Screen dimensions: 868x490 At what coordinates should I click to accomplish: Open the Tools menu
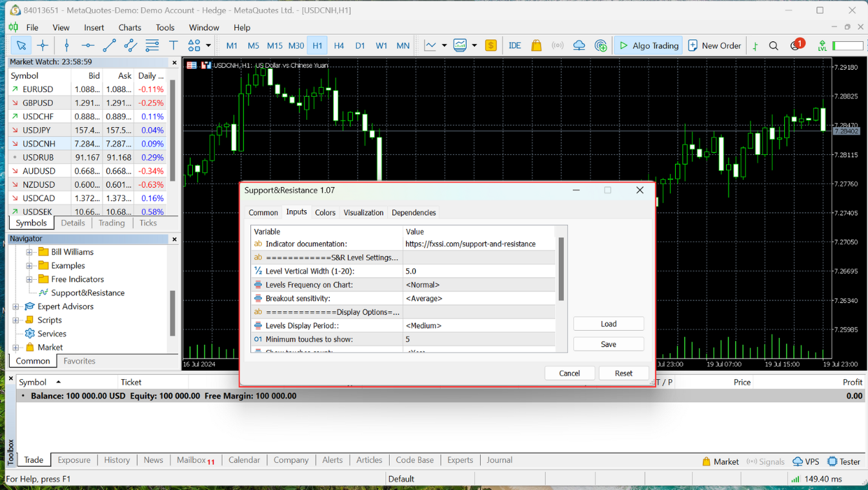[x=165, y=28]
